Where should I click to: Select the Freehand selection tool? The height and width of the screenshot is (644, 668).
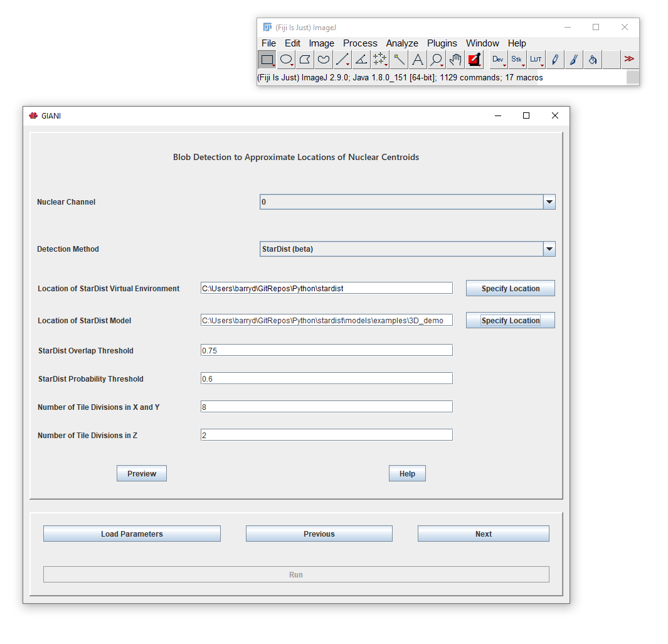[324, 60]
